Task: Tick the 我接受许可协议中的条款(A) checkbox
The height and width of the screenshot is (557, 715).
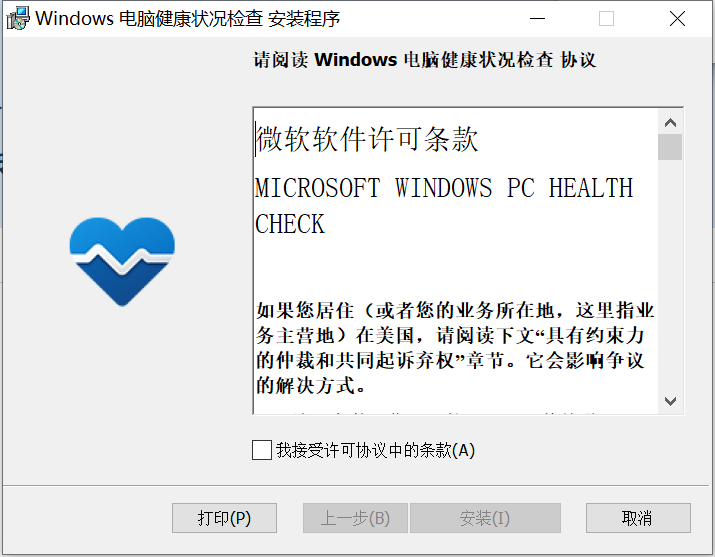Action: (262, 450)
